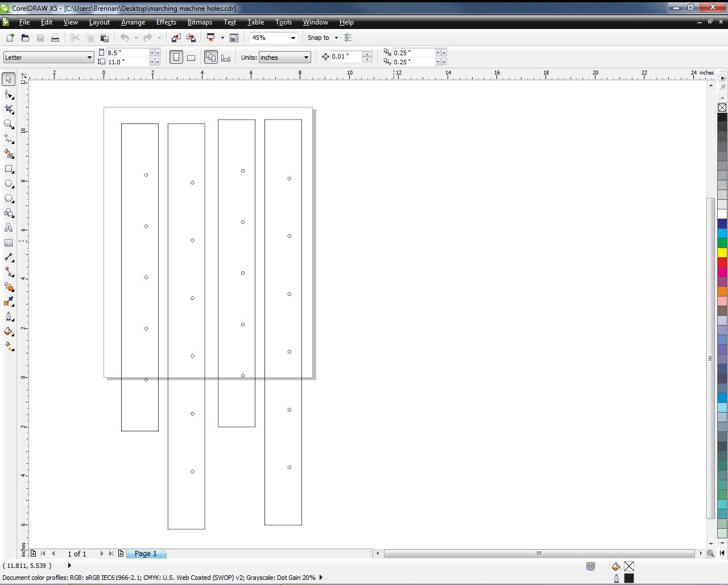Open the Welcome screen
The height and width of the screenshot is (585, 728).
click(x=234, y=38)
